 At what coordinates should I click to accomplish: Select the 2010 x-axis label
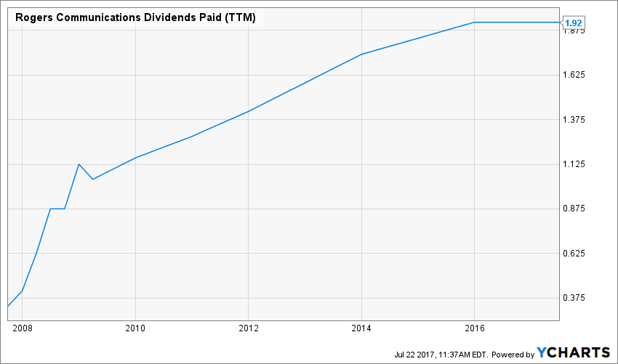point(135,328)
